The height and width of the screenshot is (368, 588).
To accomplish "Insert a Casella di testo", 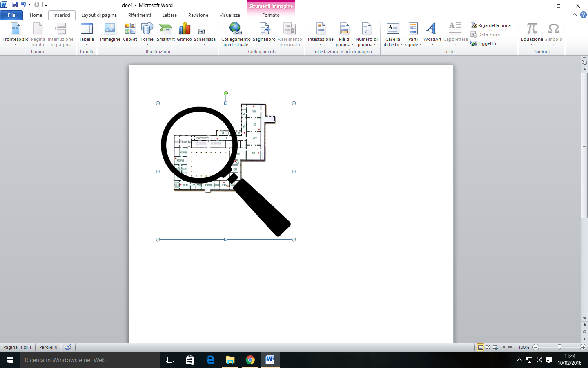I will click(x=393, y=34).
